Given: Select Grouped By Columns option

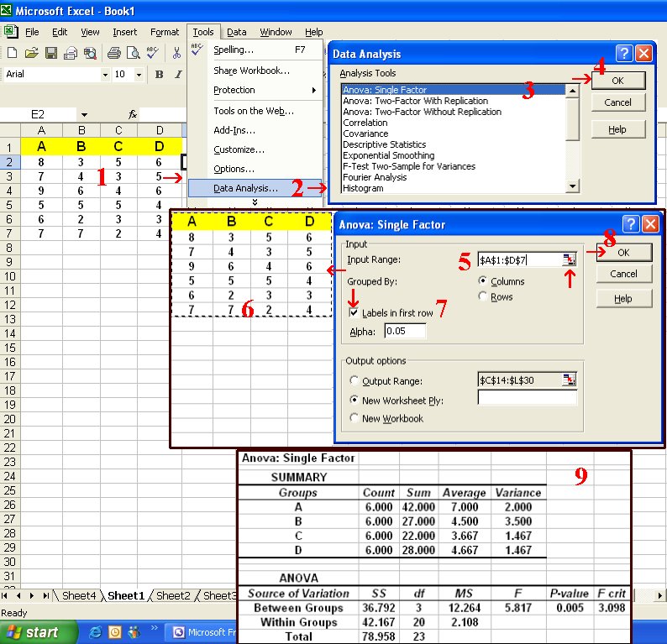Looking at the screenshot, I should point(482,280).
